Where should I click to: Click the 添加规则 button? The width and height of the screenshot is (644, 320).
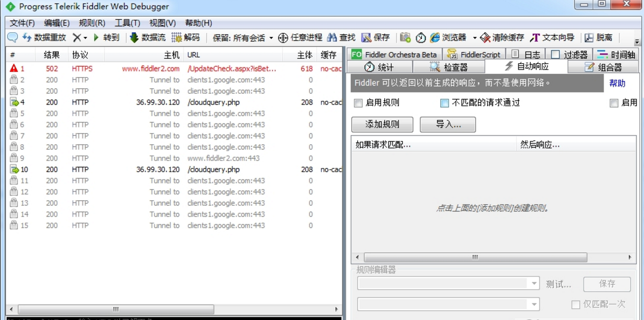(x=383, y=124)
